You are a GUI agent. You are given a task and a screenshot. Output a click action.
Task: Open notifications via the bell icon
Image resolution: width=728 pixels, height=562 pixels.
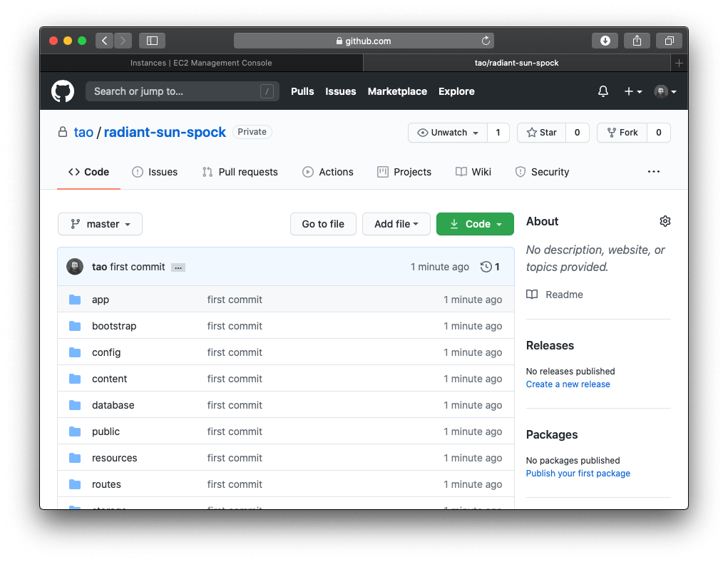(x=603, y=91)
